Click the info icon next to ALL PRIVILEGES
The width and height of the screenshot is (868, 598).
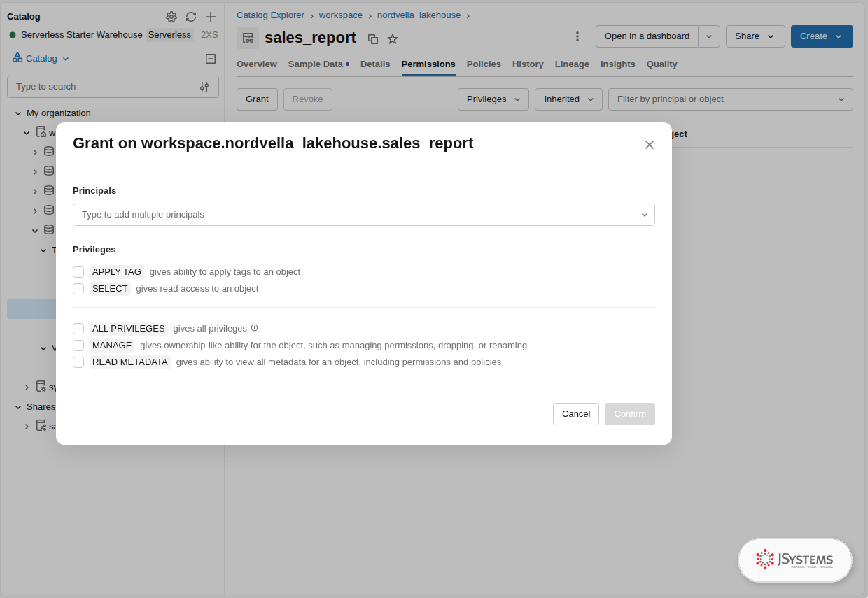pos(255,328)
